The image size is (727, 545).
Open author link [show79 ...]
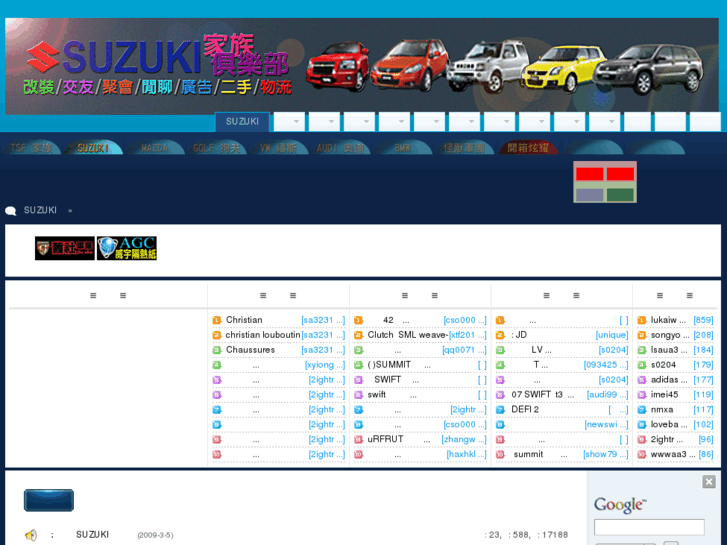point(606,454)
